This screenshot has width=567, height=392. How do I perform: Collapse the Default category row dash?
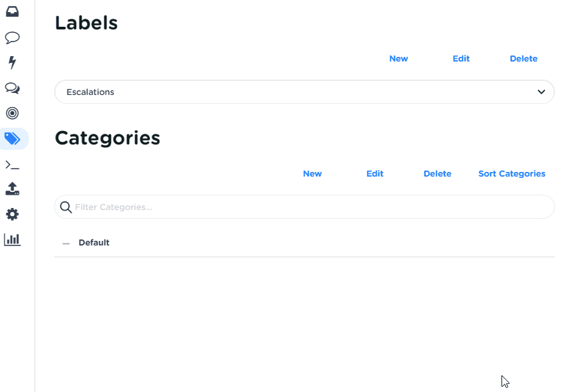[x=65, y=243]
